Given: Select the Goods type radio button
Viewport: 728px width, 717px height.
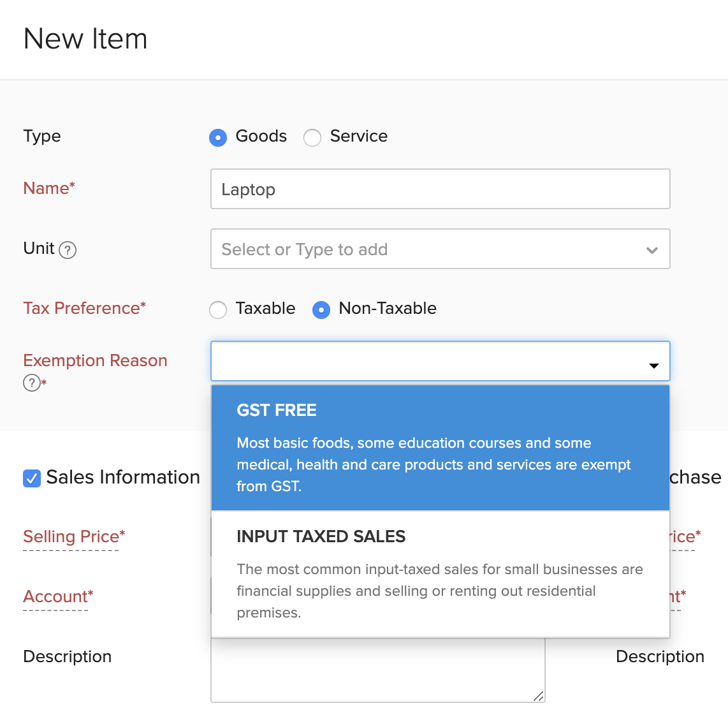Looking at the screenshot, I should [218, 137].
